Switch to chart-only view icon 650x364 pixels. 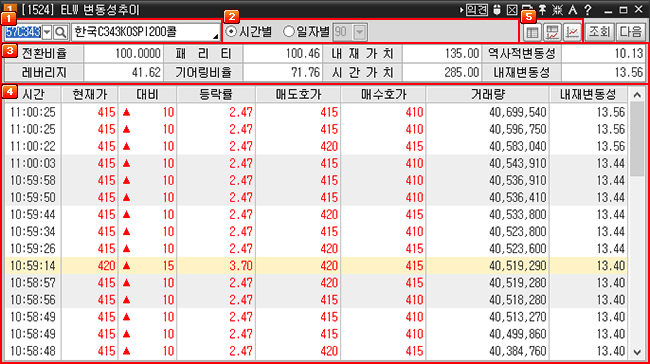click(x=572, y=32)
